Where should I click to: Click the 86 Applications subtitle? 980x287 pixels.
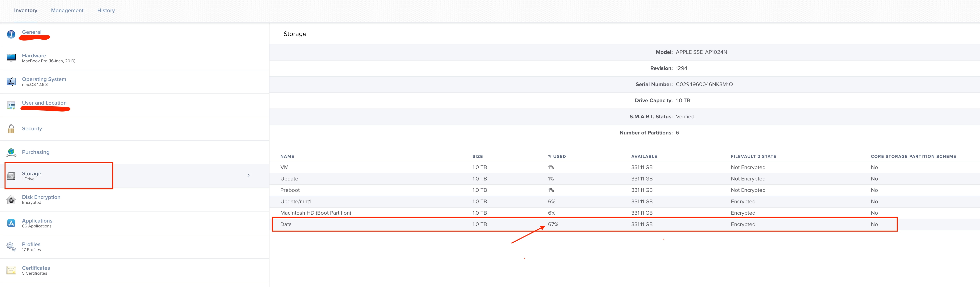(37, 226)
